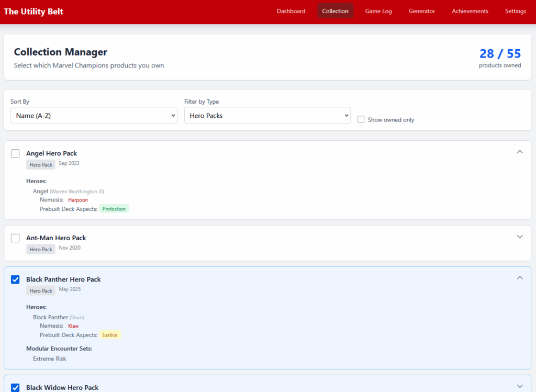Open the Filter by Type dropdown

pyautogui.click(x=267, y=116)
